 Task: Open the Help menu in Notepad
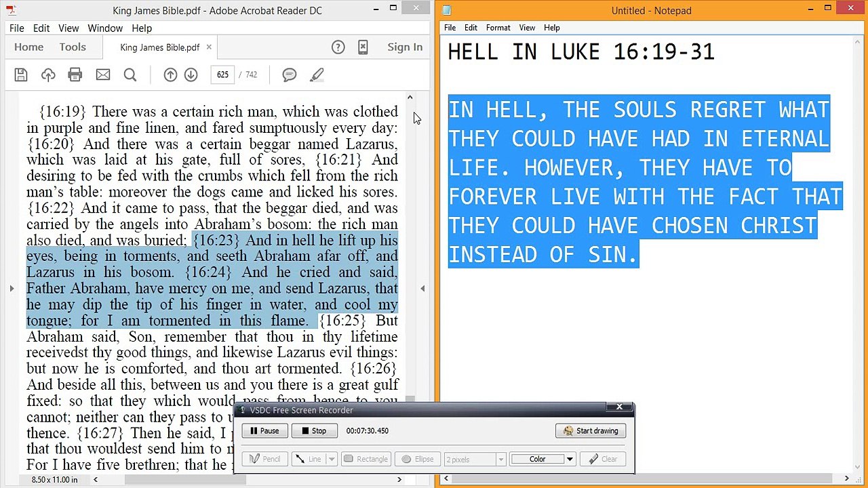tap(552, 28)
